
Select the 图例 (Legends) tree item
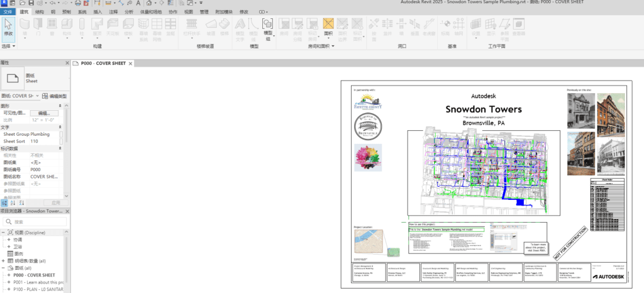coord(18,253)
